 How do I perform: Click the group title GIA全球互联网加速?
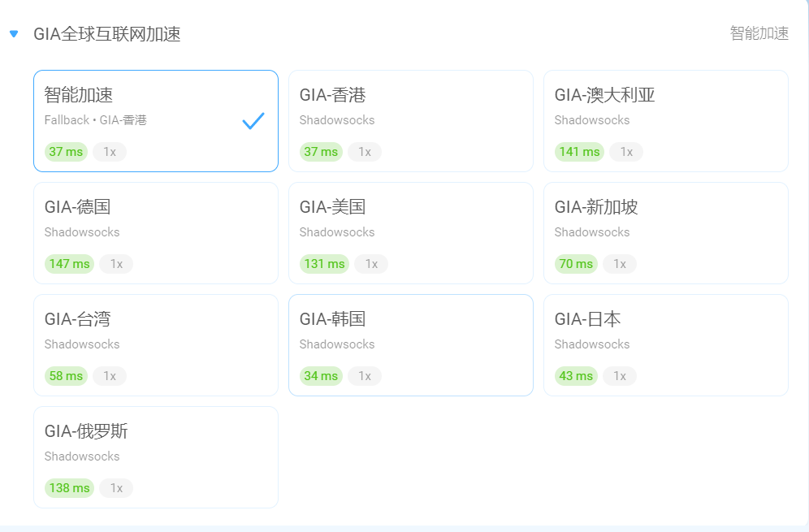106,34
